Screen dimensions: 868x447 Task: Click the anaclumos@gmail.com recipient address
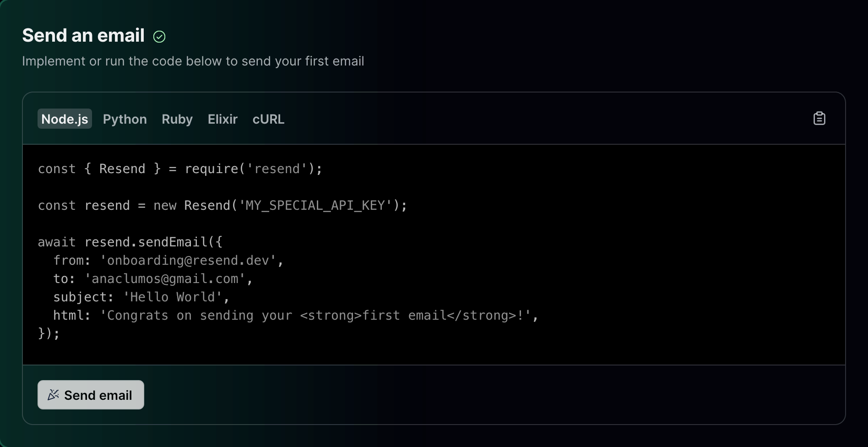point(165,279)
